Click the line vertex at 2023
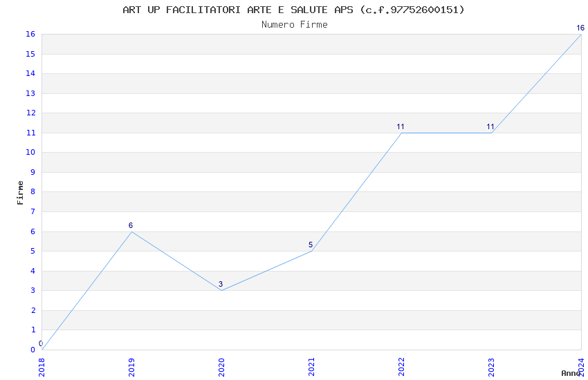 tap(492, 133)
